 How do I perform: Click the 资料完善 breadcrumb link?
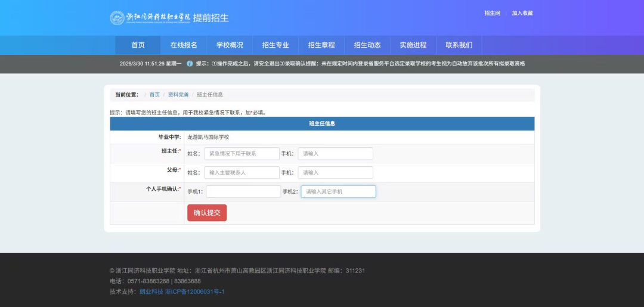coord(178,95)
